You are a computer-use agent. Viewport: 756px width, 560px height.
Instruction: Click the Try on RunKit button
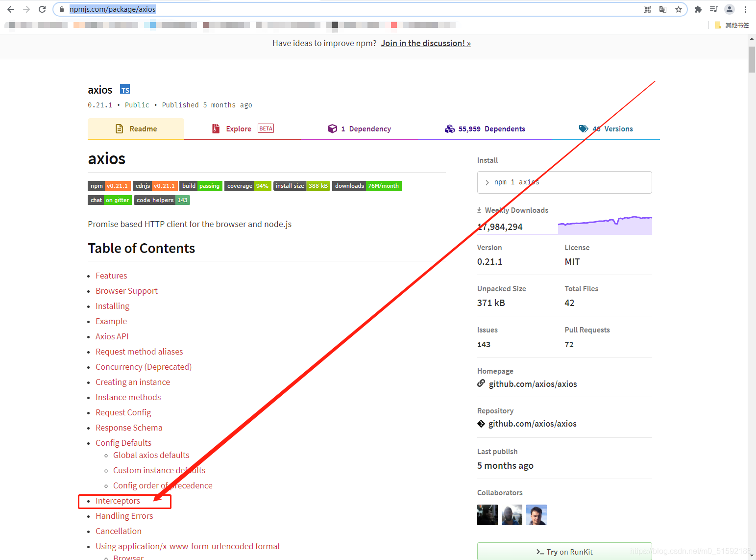click(x=564, y=552)
